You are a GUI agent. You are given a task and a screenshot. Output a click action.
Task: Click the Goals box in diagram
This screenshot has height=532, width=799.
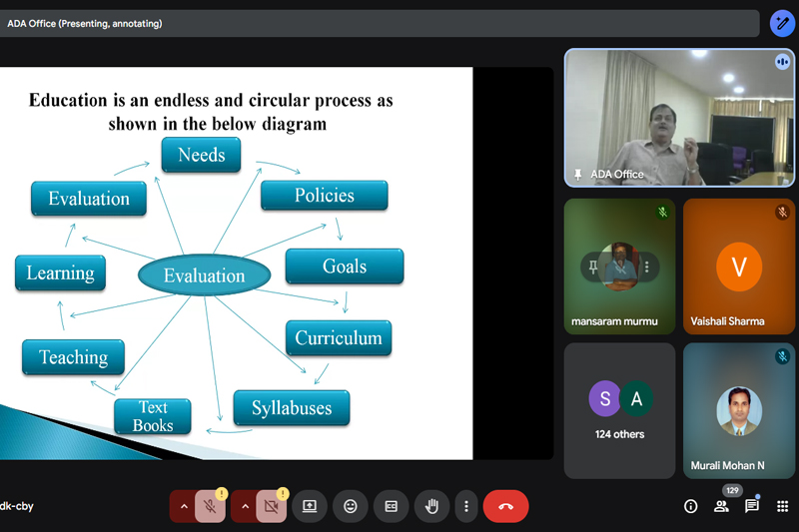pyautogui.click(x=345, y=266)
